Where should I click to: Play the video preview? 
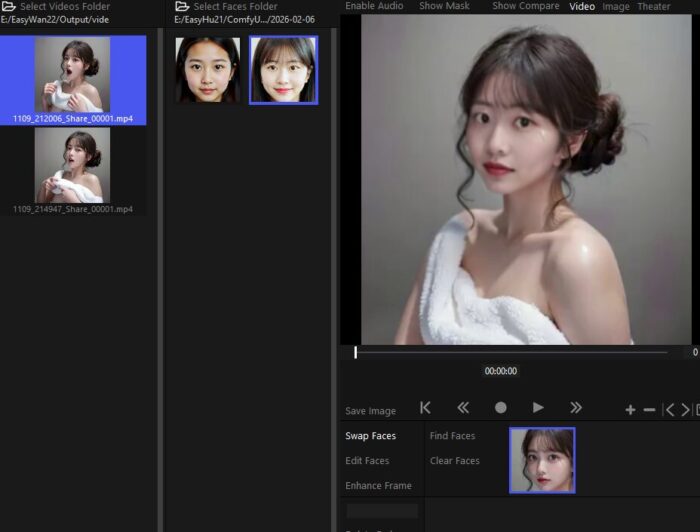tap(538, 408)
